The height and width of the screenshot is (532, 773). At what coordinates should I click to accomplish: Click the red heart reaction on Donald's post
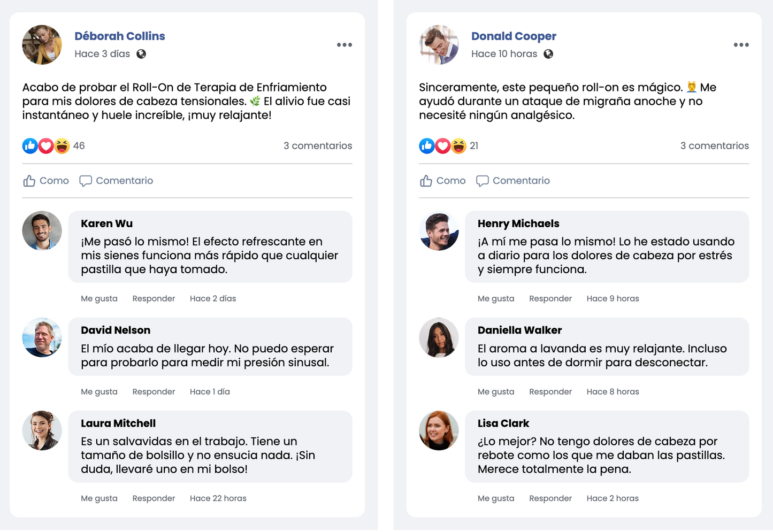(442, 145)
